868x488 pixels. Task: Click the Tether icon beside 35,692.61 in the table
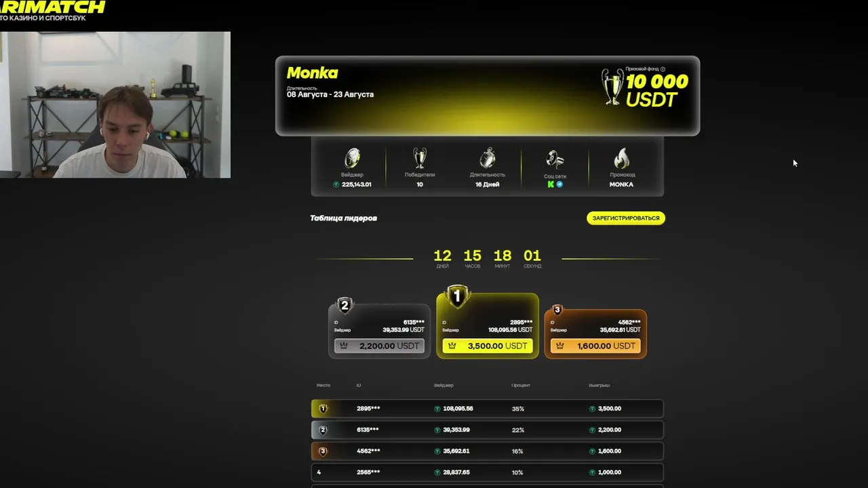[x=437, y=451]
